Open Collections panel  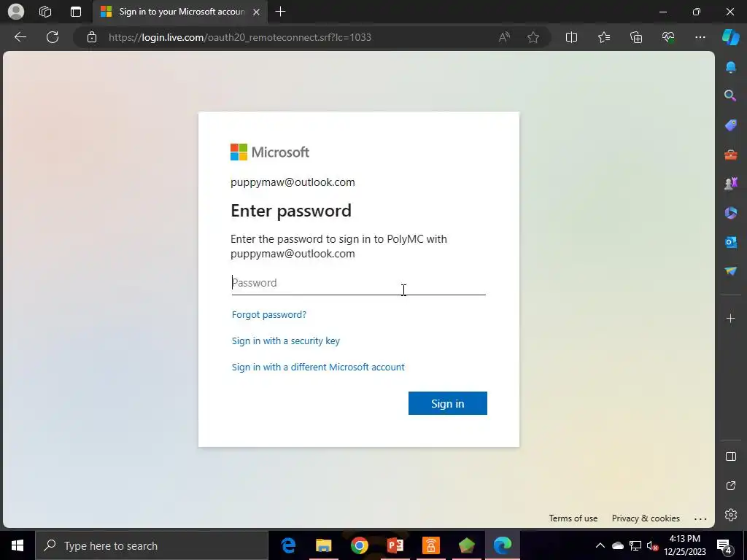click(x=636, y=37)
